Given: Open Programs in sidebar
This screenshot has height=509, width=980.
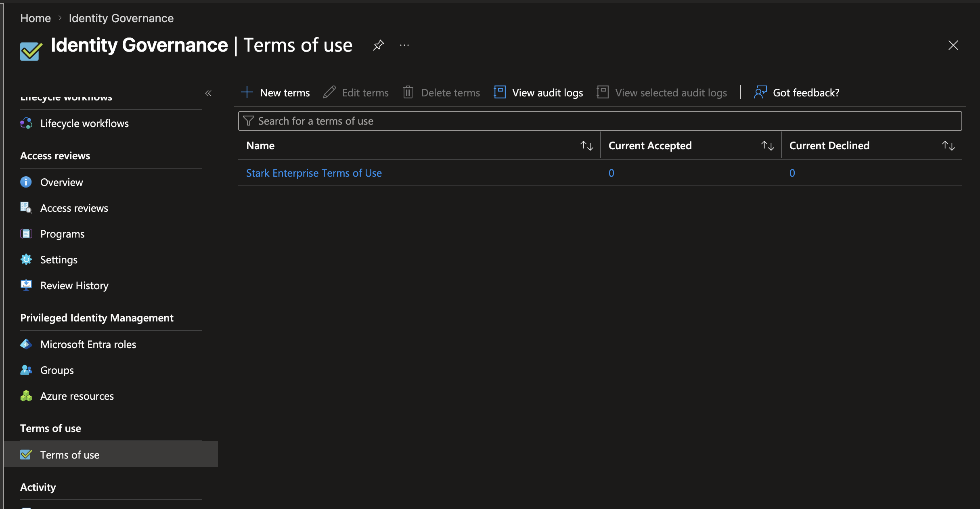Looking at the screenshot, I should point(63,234).
